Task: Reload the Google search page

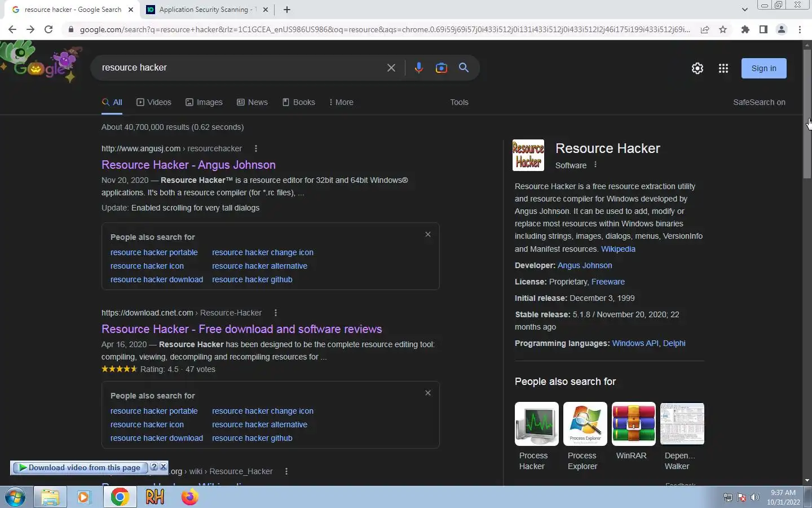Action: click(x=48, y=29)
